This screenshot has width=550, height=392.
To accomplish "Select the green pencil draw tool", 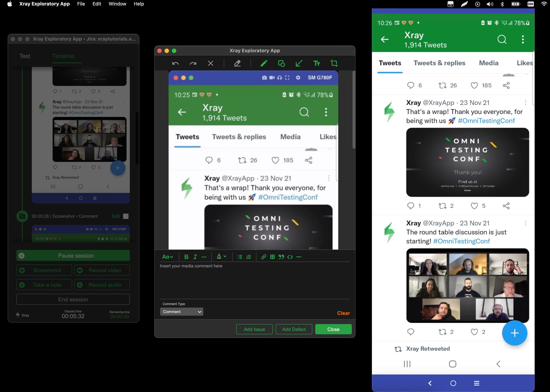I will (x=264, y=63).
